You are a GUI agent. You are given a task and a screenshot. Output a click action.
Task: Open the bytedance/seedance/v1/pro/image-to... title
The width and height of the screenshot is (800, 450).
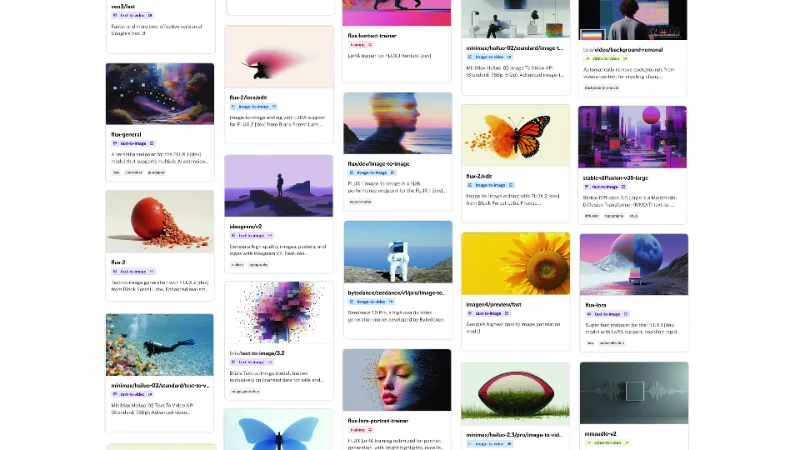[x=396, y=293]
